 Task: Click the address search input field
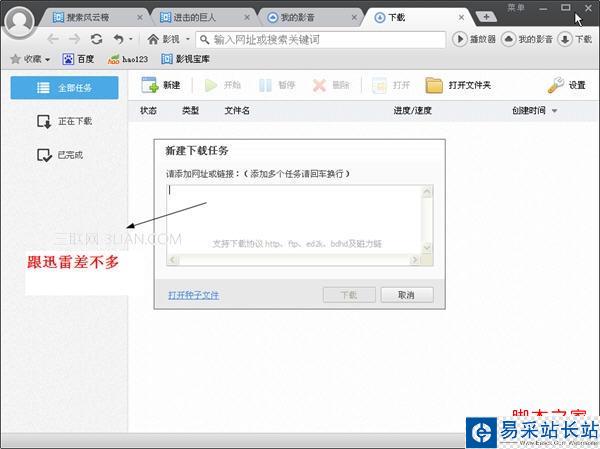[x=321, y=40]
